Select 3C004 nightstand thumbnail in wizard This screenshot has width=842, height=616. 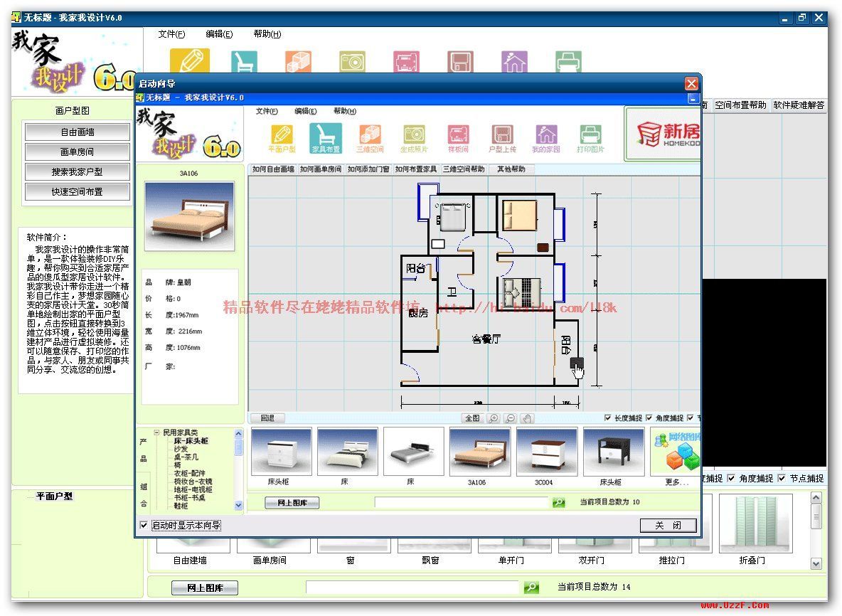(546, 452)
